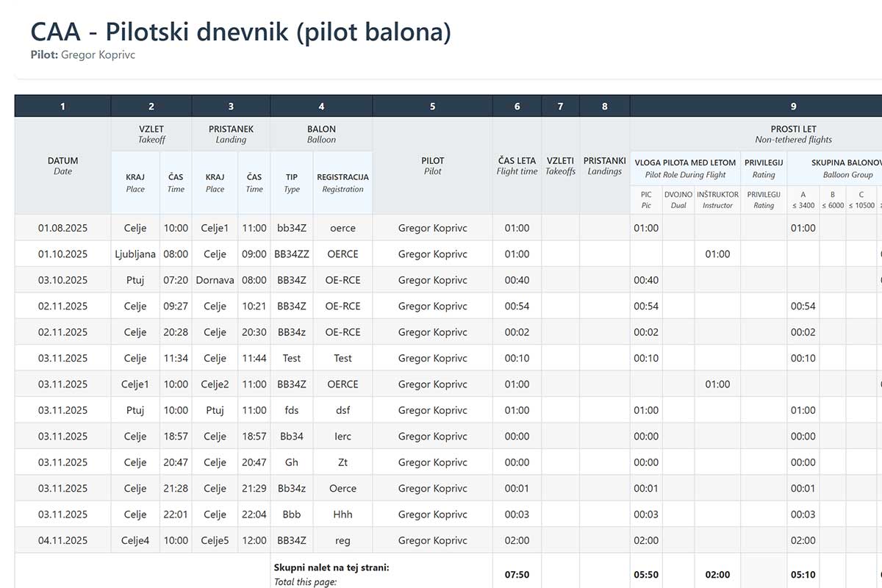Select the Dornava landing place cell
882x588 pixels.
tap(215, 280)
